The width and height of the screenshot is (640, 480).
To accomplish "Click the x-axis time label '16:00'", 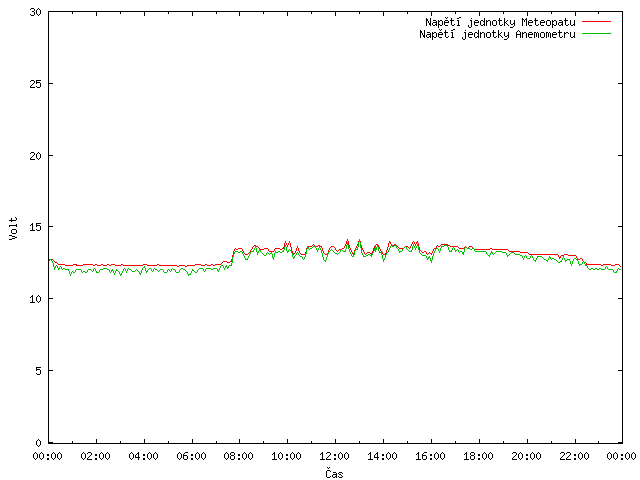I will coord(430,456).
